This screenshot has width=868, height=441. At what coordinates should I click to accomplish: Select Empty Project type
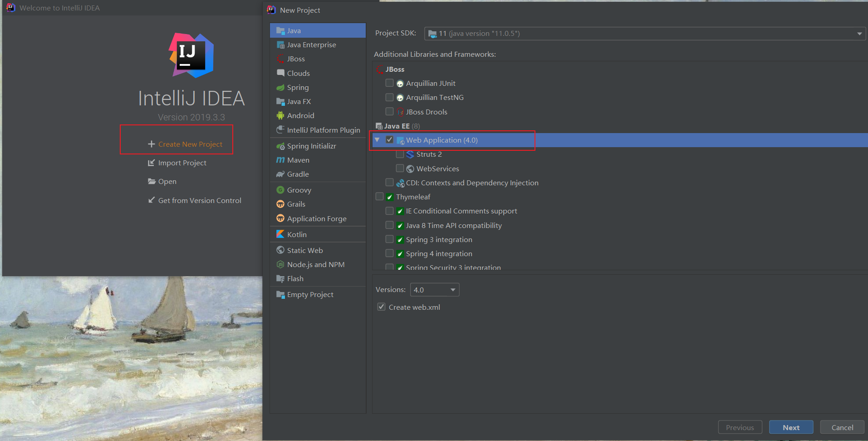tap(318, 295)
